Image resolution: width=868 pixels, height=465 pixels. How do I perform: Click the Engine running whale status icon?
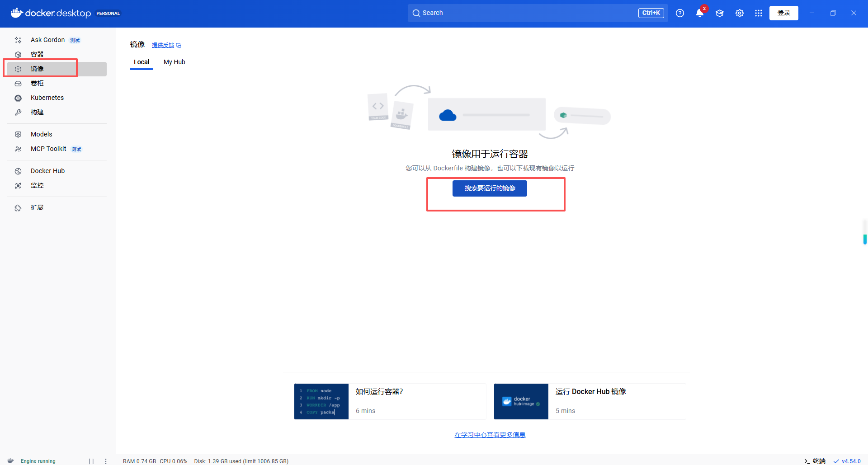(x=11, y=461)
